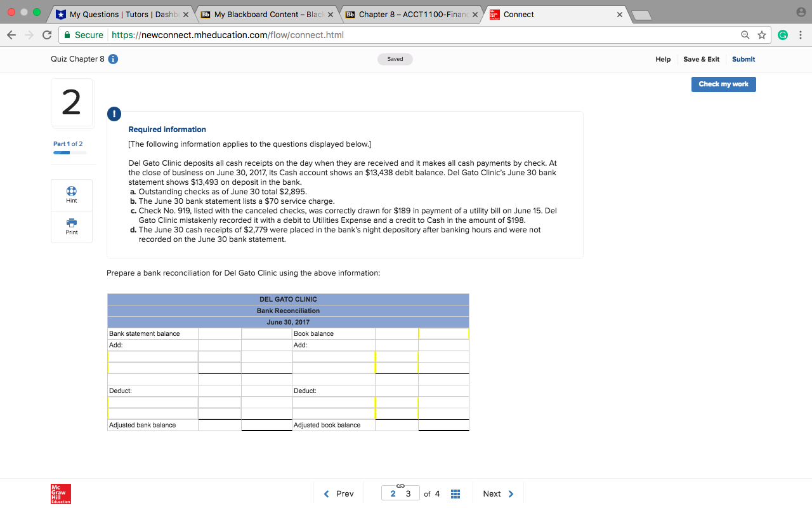Open Chrome's three-dot menu
The image size is (812, 508).
point(800,35)
